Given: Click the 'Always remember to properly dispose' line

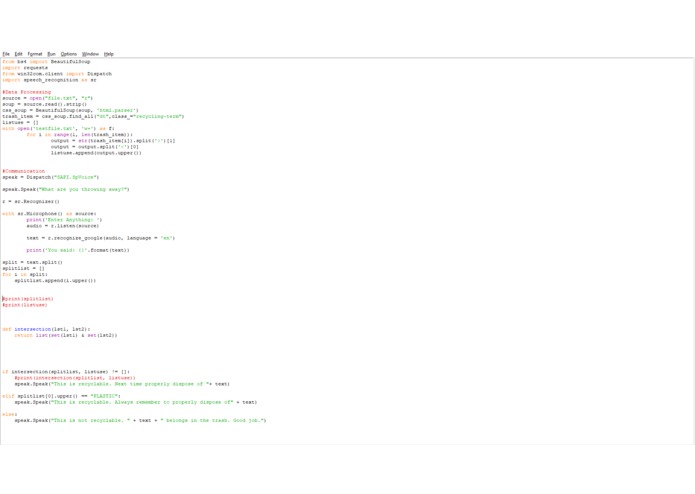Looking at the screenshot, I should pyautogui.click(x=136, y=402).
